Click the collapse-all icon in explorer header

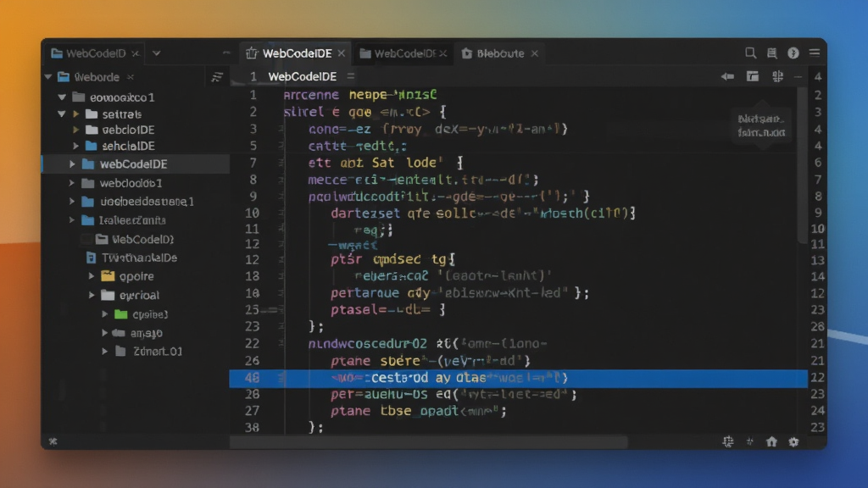[217, 77]
